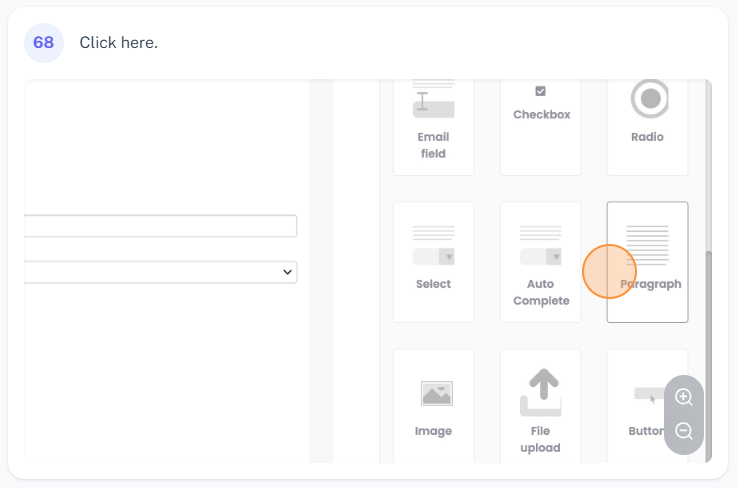Click the 'Click here.' step title
The image size is (737, 488).
[119, 43]
